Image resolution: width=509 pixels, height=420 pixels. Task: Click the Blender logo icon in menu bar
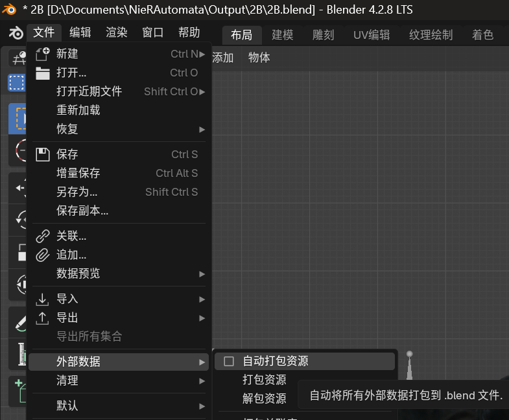15,33
